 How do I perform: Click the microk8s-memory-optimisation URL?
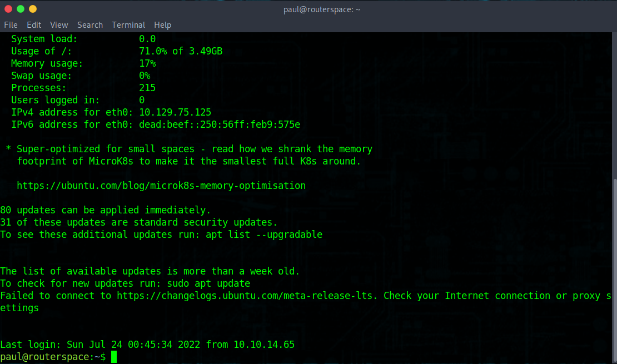(161, 185)
